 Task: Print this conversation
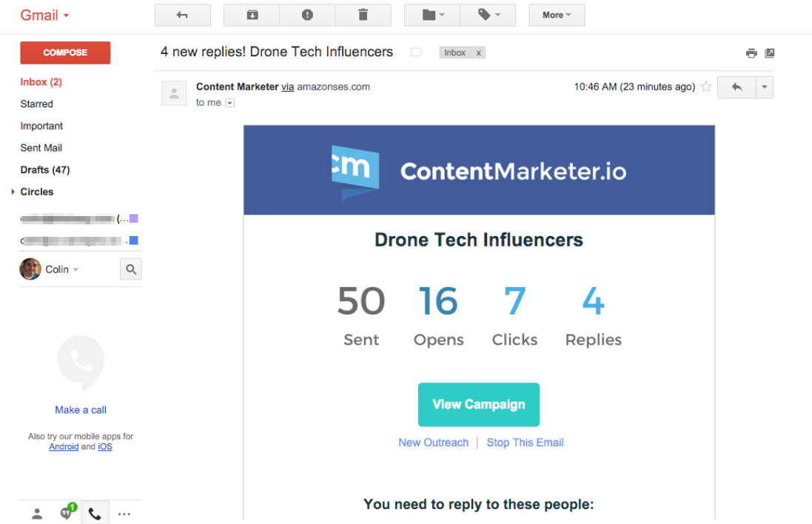click(x=751, y=53)
